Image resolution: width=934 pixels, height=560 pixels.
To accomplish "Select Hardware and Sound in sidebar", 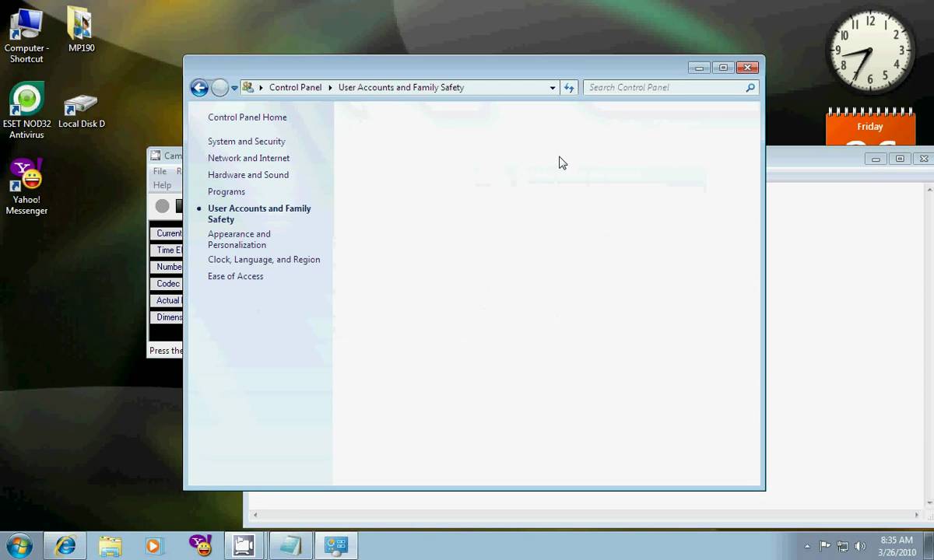I will pyautogui.click(x=248, y=175).
